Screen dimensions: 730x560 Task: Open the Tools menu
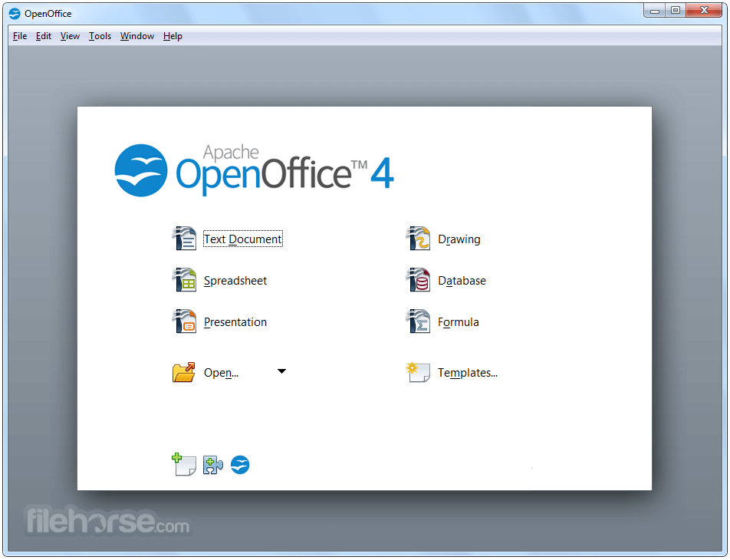(100, 36)
